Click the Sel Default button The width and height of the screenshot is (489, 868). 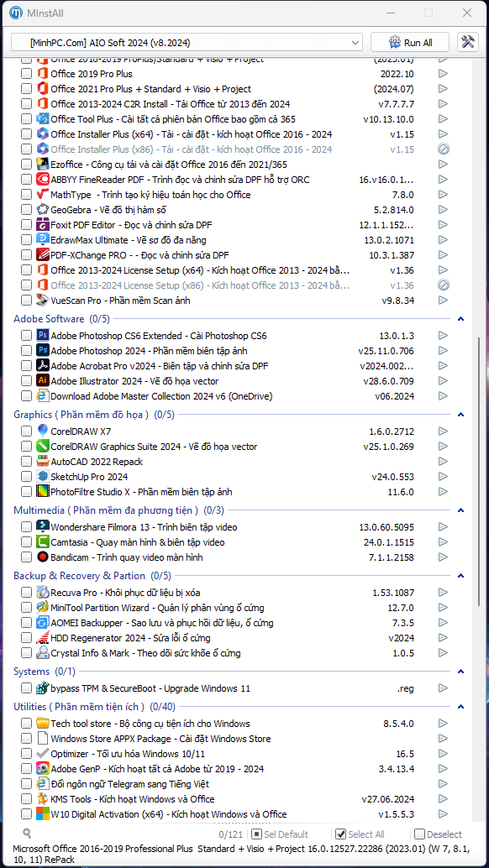pyautogui.click(x=281, y=834)
